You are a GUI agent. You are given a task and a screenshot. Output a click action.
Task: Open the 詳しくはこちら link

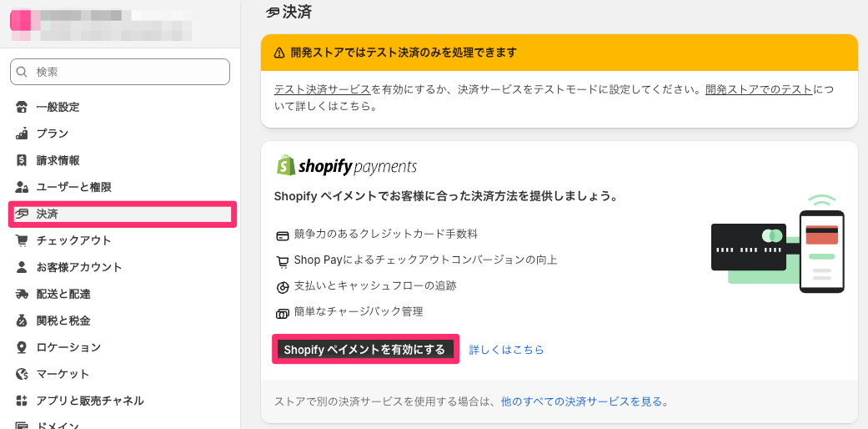click(x=506, y=350)
